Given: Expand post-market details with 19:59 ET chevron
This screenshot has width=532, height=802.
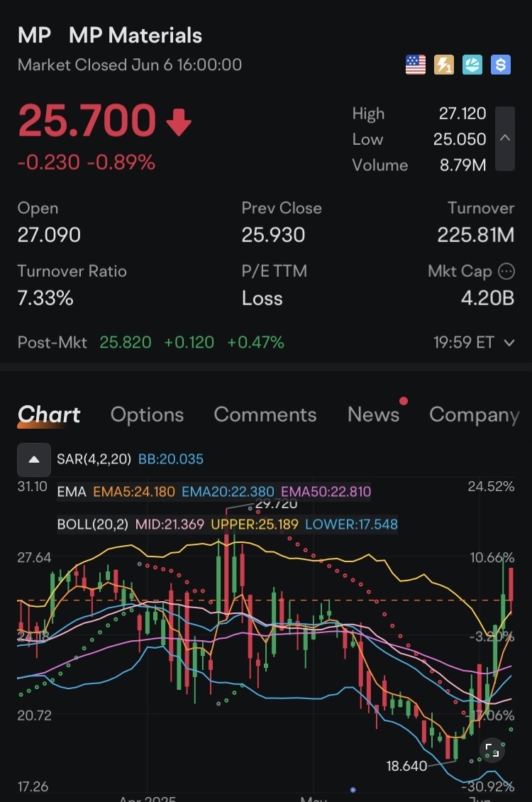Looking at the screenshot, I should point(509,343).
